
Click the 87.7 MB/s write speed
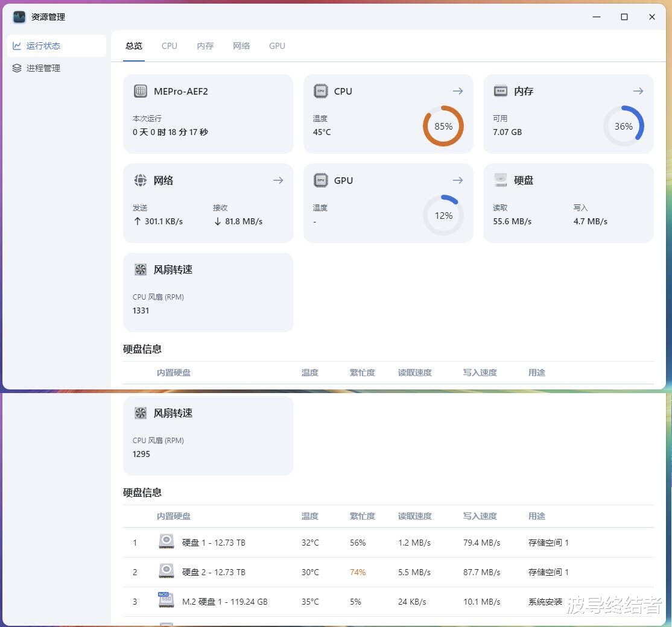[481, 572]
